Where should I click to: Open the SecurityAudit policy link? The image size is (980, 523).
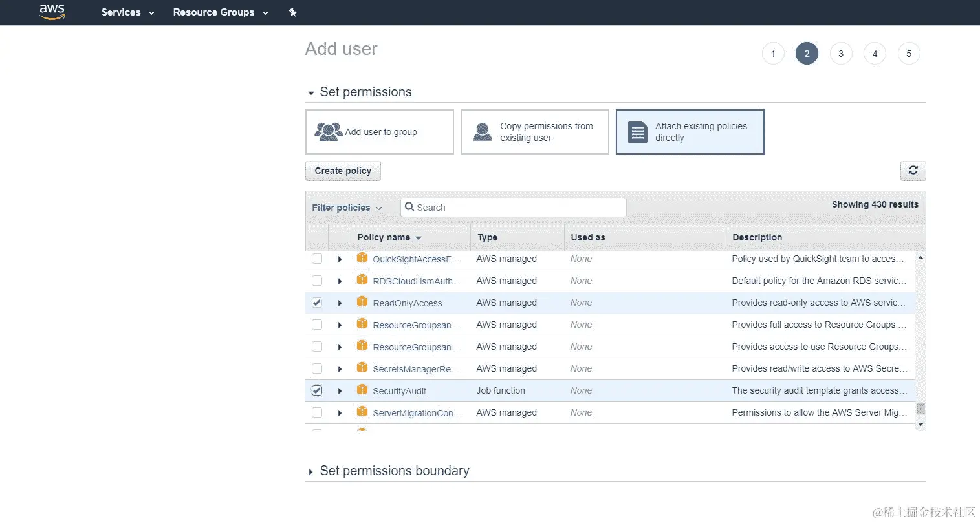[400, 391]
